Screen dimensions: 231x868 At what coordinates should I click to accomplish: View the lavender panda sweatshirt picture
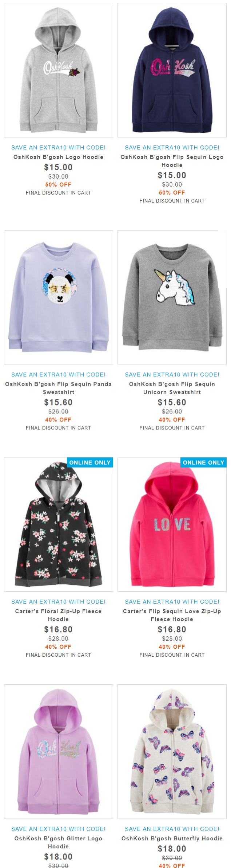(59, 297)
